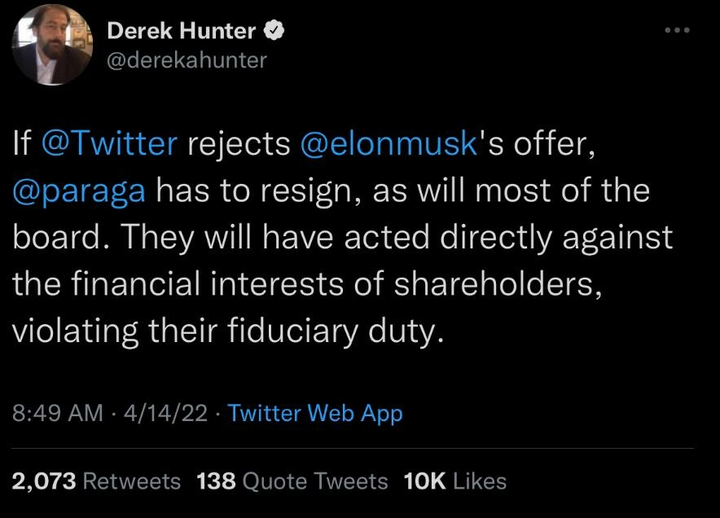This screenshot has width=720, height=518.
Task: Open the @derekahunter handle link
Action: 187,60
